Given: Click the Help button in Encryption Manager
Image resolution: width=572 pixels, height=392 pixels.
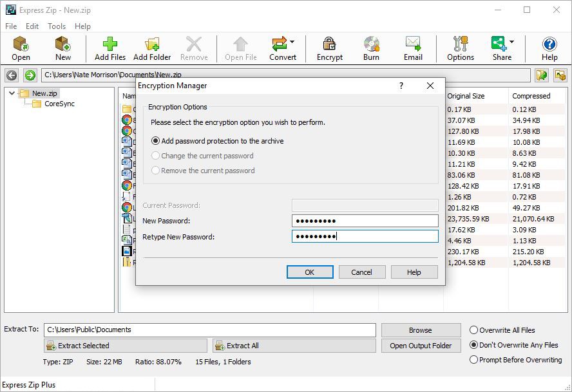Looking at the screenshot, I should coord(414,272).
